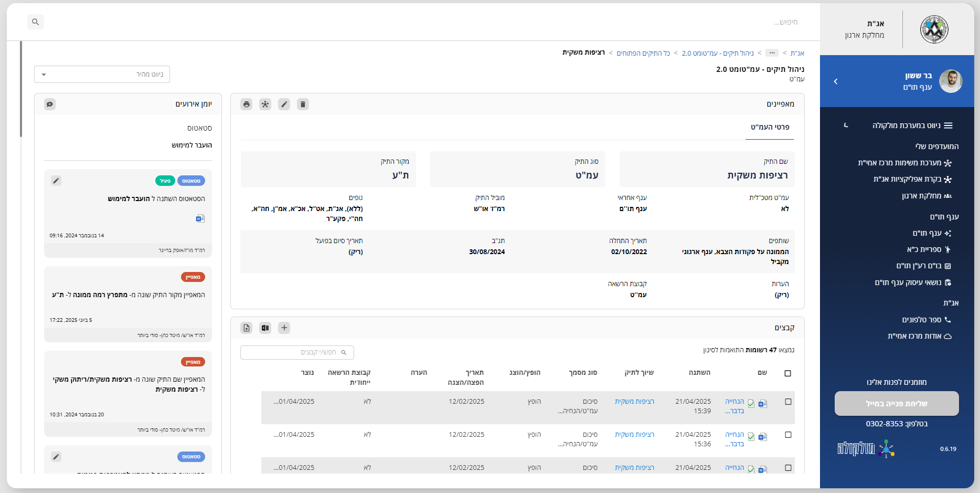This screenshot has width=980, height=493.
Task: Click Word icon of the 15:36 file row
Action: pyautogui.click(x=763, y=437)
